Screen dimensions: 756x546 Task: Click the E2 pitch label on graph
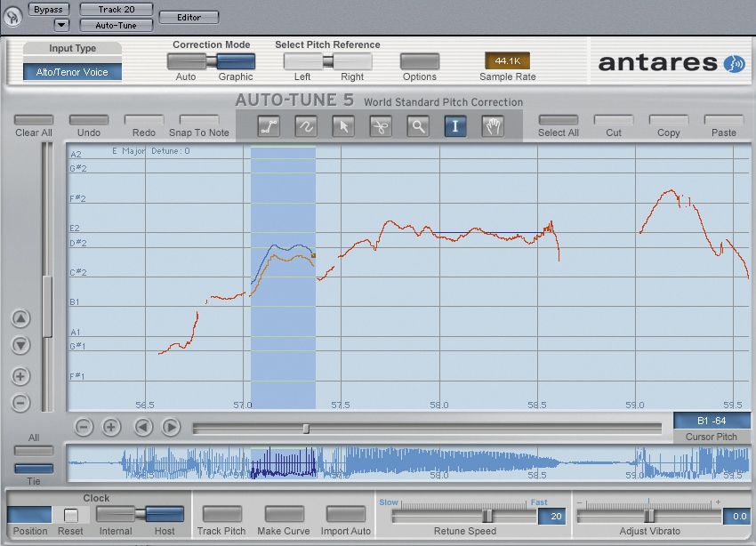tap(75, 228)
